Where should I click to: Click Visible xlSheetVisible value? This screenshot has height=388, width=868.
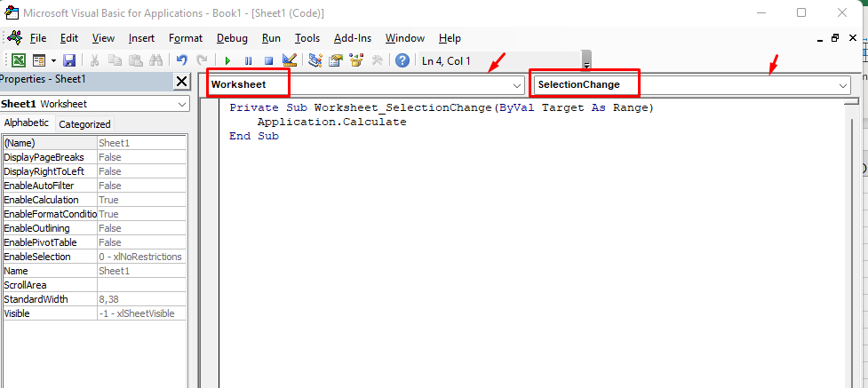(x=142, y=313)
